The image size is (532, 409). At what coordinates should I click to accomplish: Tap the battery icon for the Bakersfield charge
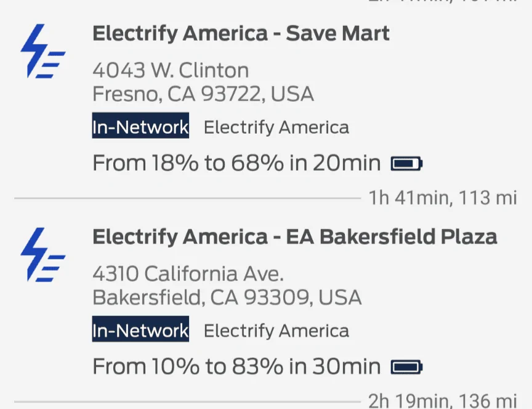click(x=407, y=368)
